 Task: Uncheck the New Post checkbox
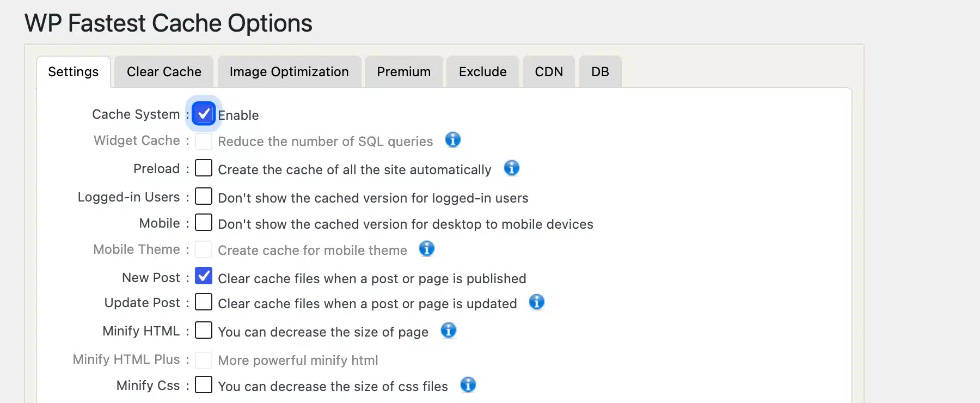click(204, 276)
